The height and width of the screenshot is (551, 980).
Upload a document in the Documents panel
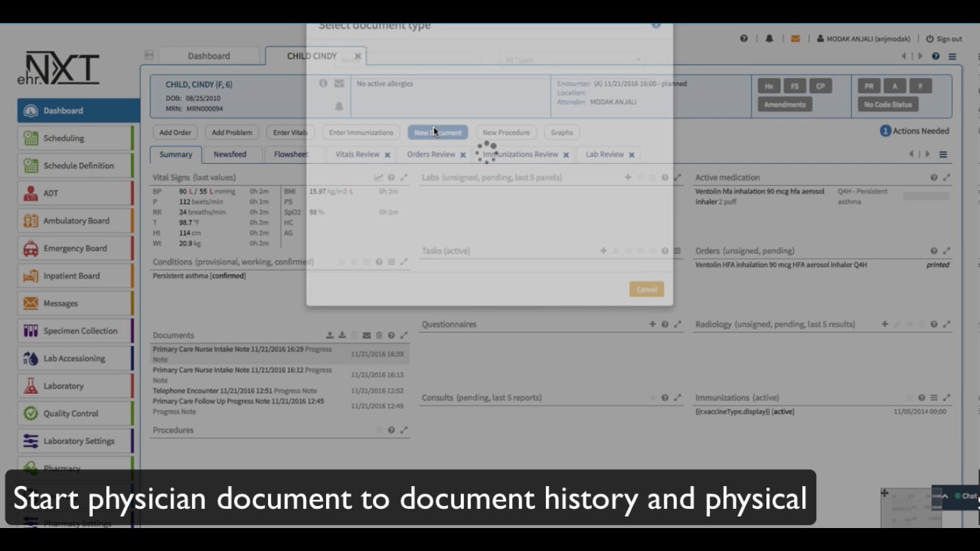pyautogui.click(x=329, y=335)
